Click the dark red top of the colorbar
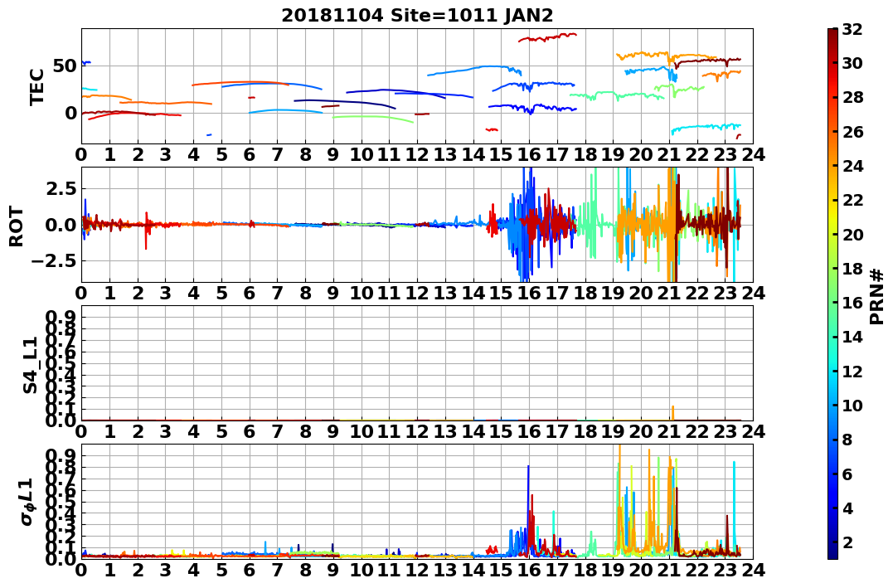 832,33
